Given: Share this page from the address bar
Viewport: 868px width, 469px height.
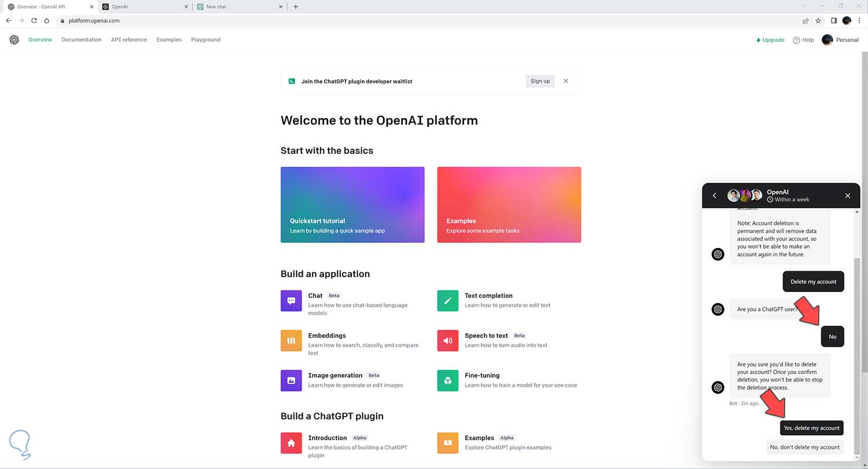Looking at the screenshot, I should click(x=806, y=20).
